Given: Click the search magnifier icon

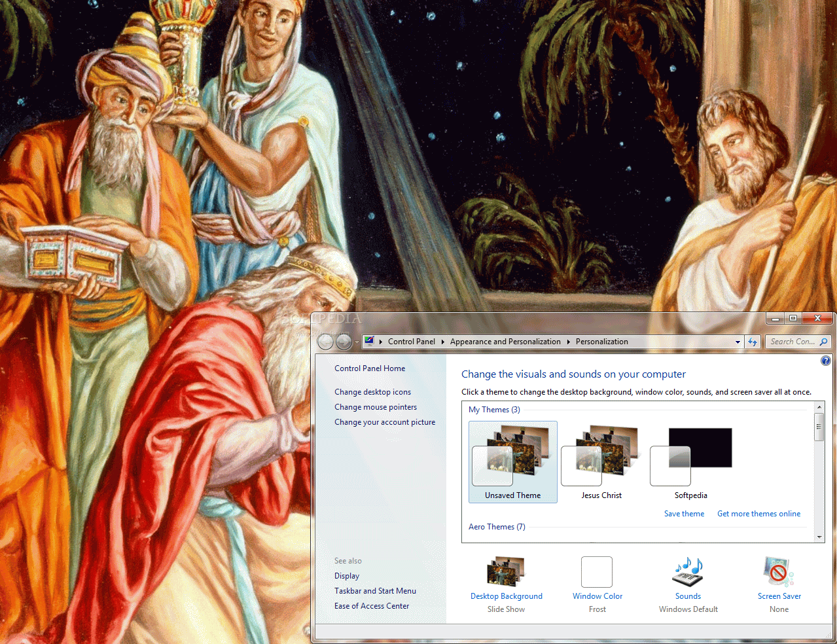Looking at the screenshot, I should coord(823,342).
